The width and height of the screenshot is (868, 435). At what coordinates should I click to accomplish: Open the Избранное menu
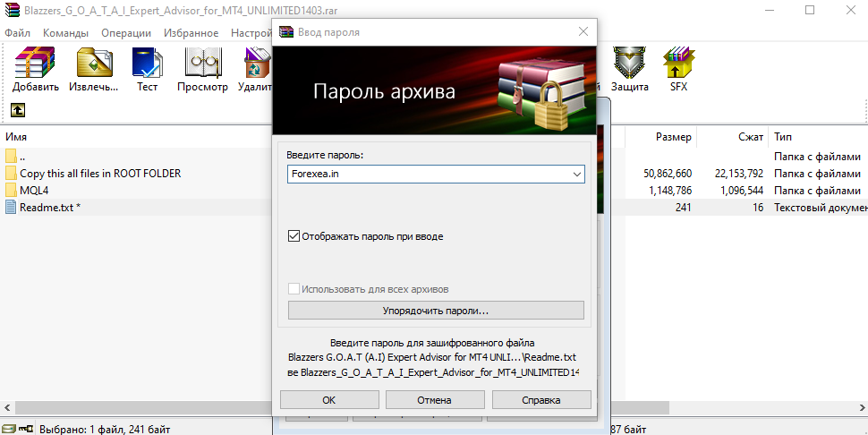(x=191, y=32)
